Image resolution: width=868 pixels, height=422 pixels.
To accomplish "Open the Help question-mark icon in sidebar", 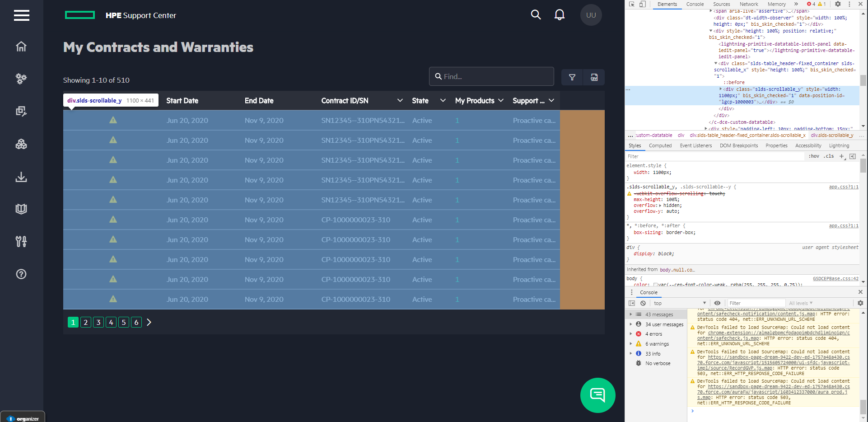I will pos(21,274).
